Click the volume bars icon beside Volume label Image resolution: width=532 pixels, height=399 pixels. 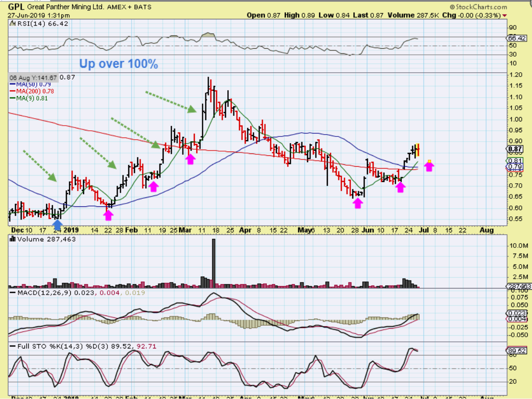(x=13, y=239)
